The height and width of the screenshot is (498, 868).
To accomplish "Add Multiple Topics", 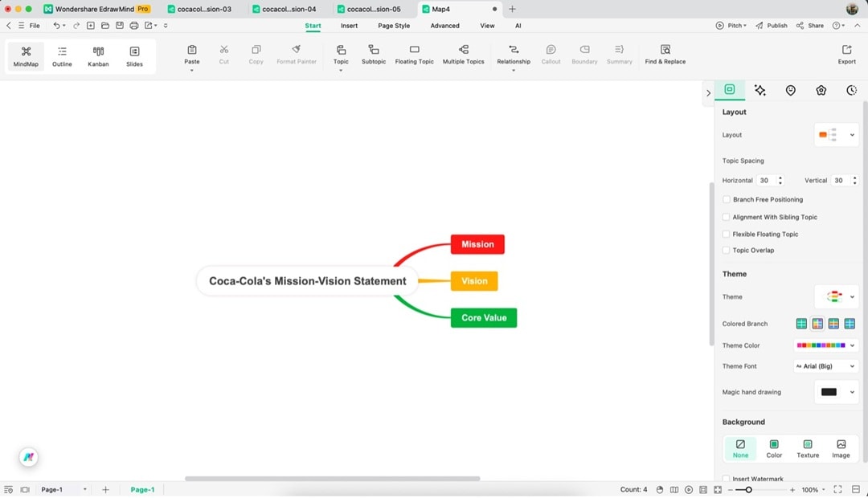I will (x=464, y=55).
